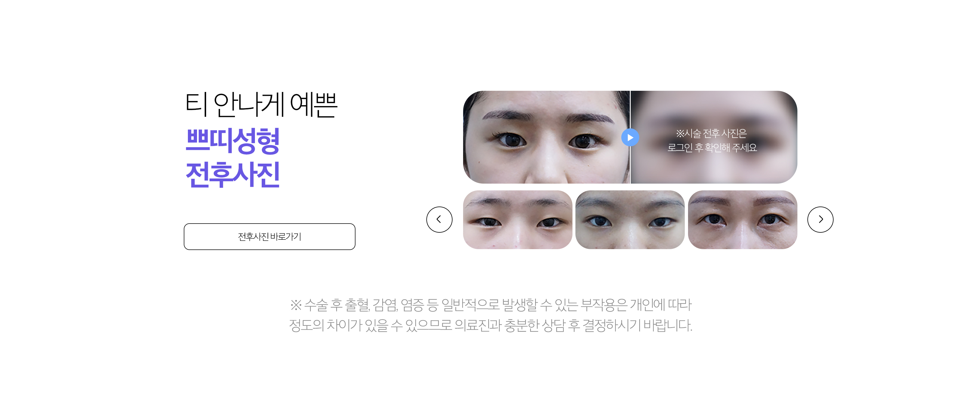Image resolution: width=980 pixels, height=411 pixels.
Task: Select the last eye thumbnail beside the next arrow
Action: 743,220
